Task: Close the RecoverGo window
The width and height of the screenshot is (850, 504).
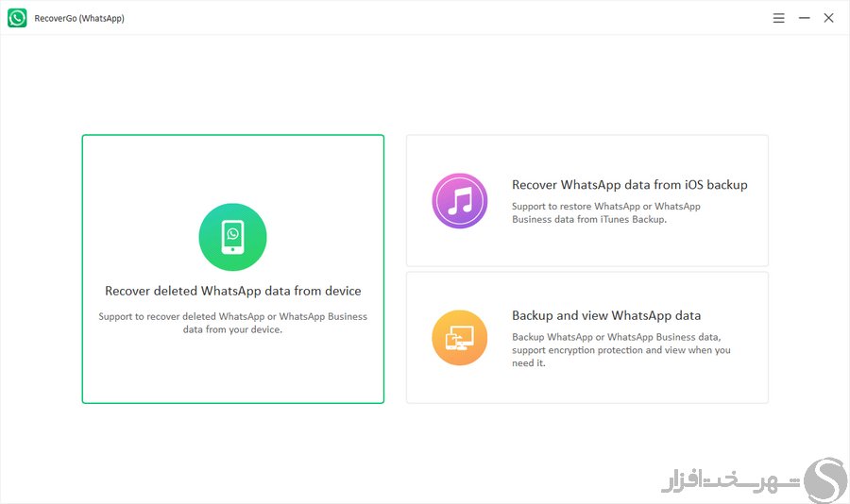Action: click(x=828, y=18)
